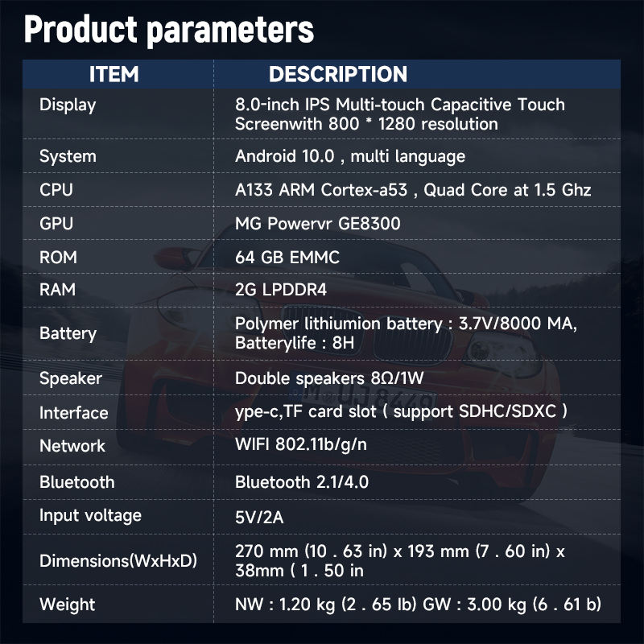Select the ROM row label
Screen dimensions: 644x644
[x=58, y=258]
